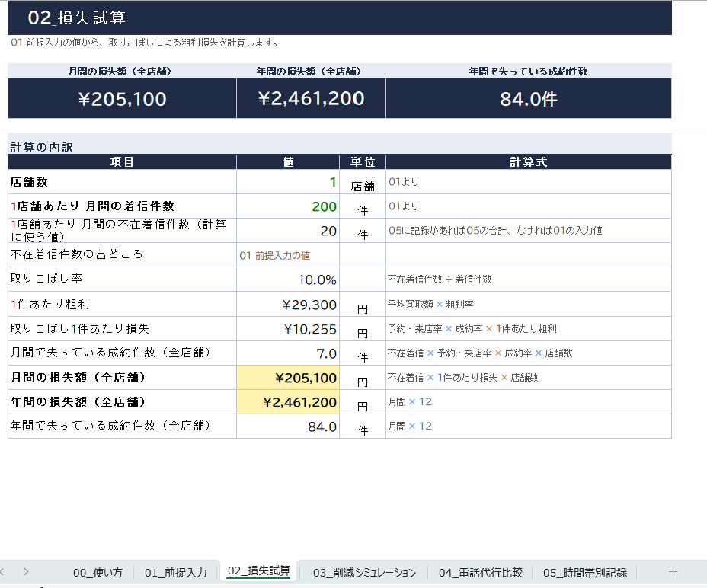Click the 不在着信 × 1件あたり損失 × 店舗数 formula

click(529, 378)
